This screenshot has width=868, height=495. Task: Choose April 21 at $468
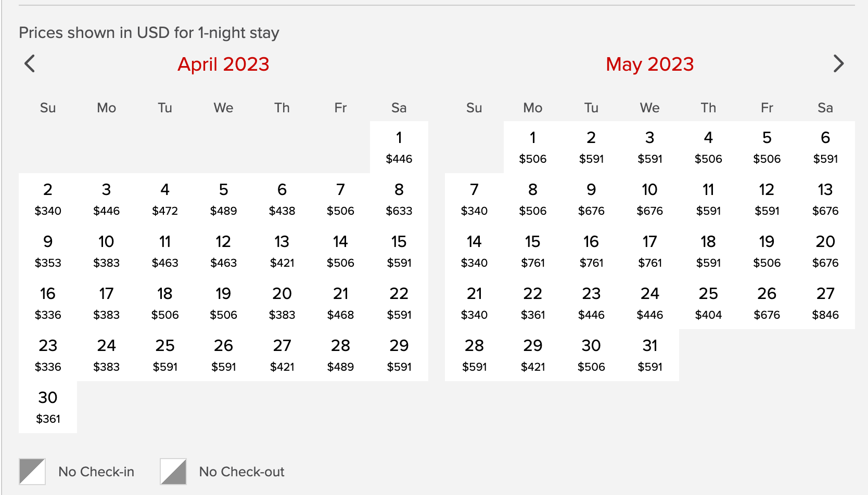coord(340,303)
